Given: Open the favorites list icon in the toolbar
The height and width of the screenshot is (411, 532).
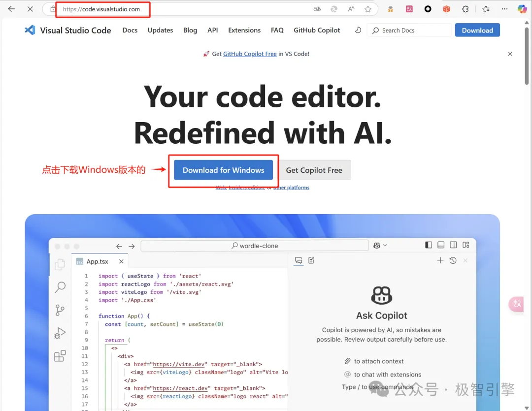Looking at the screenshot, I should pos(486,9).
